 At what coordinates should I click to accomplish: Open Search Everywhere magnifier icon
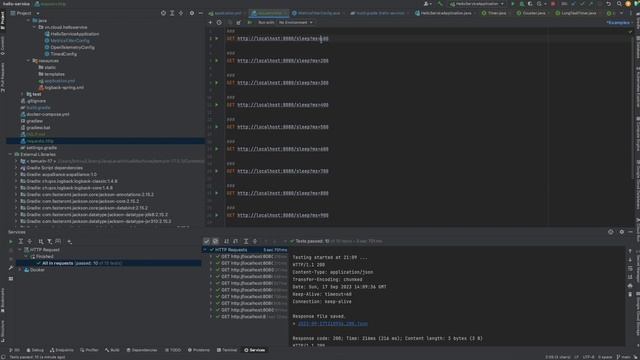tap(619, 4)
